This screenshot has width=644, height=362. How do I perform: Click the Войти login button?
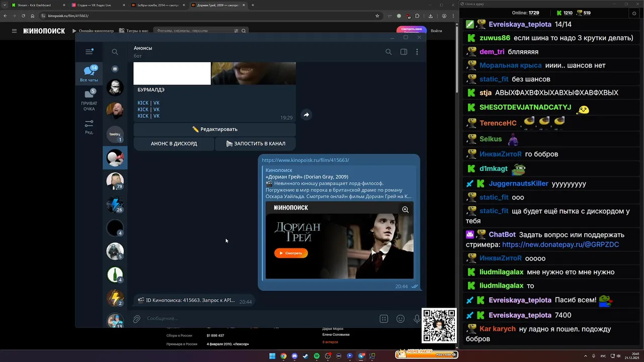point(436,31)
